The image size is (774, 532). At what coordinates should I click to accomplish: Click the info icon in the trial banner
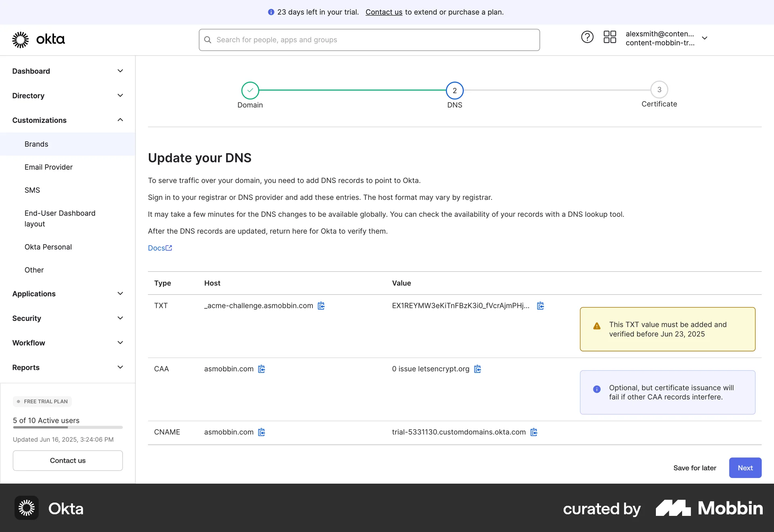click(x=271, y=12)
